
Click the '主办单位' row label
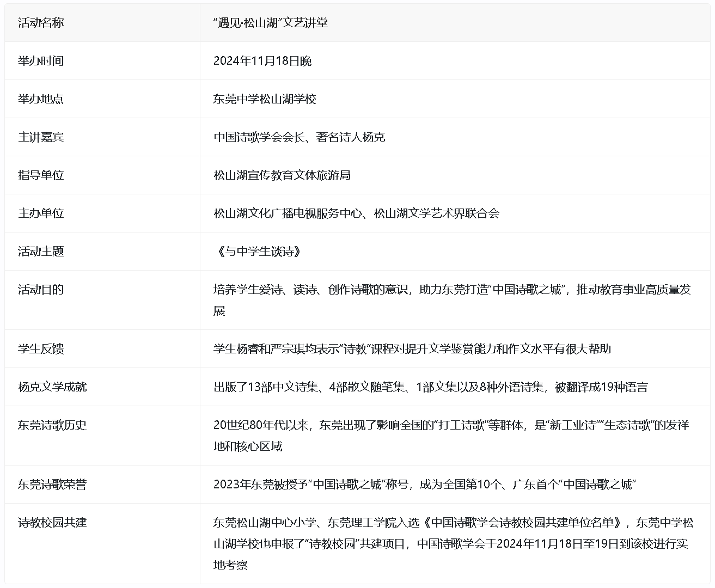41,213
